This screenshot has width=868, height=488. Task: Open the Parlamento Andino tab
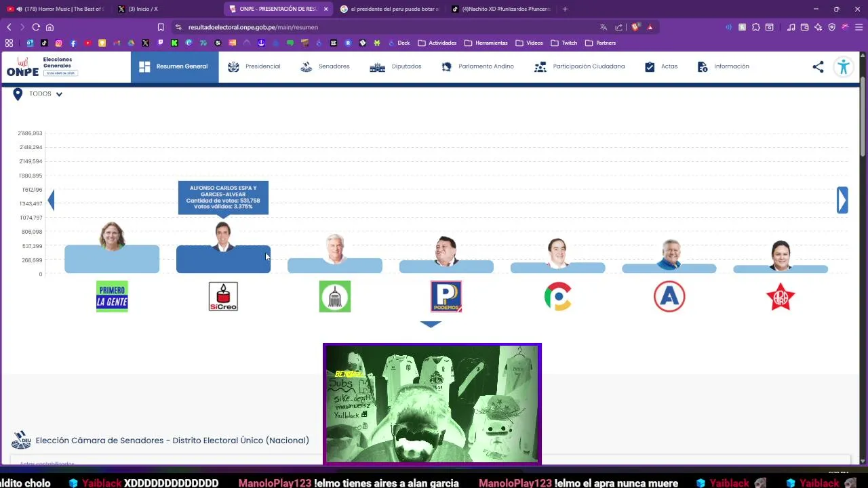477,66
